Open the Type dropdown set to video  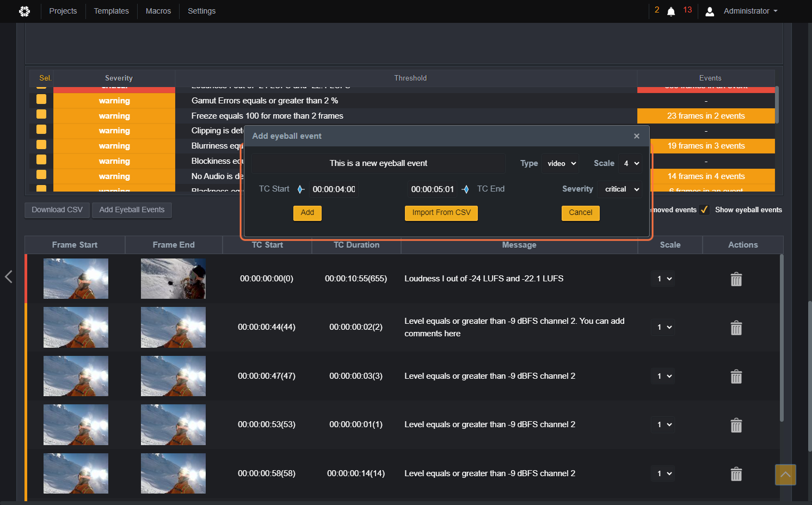(x=561, y=163)
